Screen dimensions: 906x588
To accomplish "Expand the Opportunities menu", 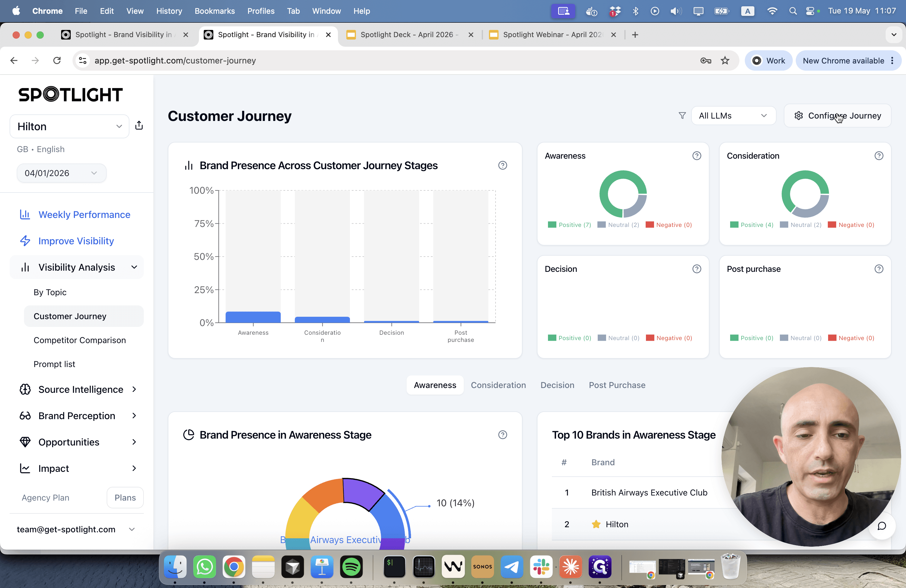I will pyautogui.click(x=77, y=442).
